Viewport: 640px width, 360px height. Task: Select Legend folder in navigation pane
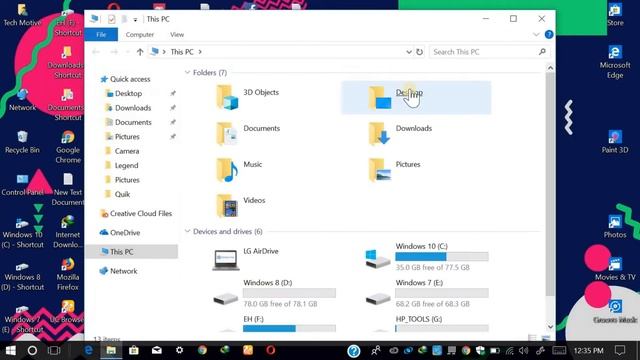point(122,165)
